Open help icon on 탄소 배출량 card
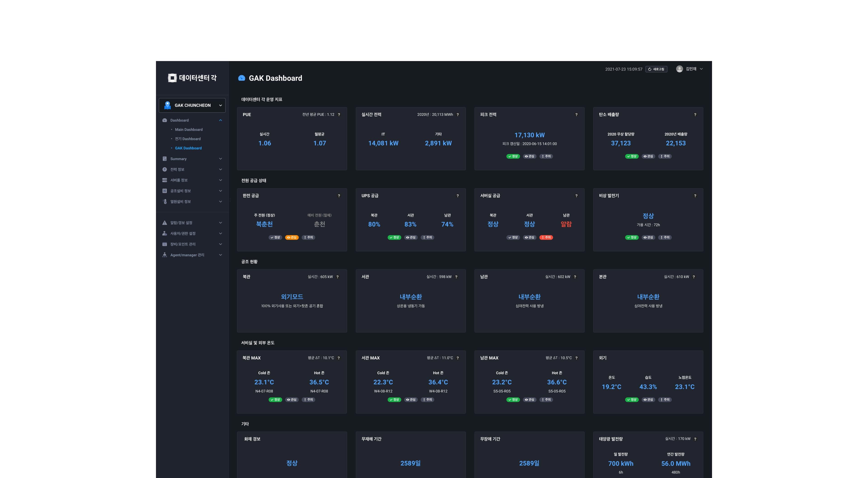 pos(695,115)
